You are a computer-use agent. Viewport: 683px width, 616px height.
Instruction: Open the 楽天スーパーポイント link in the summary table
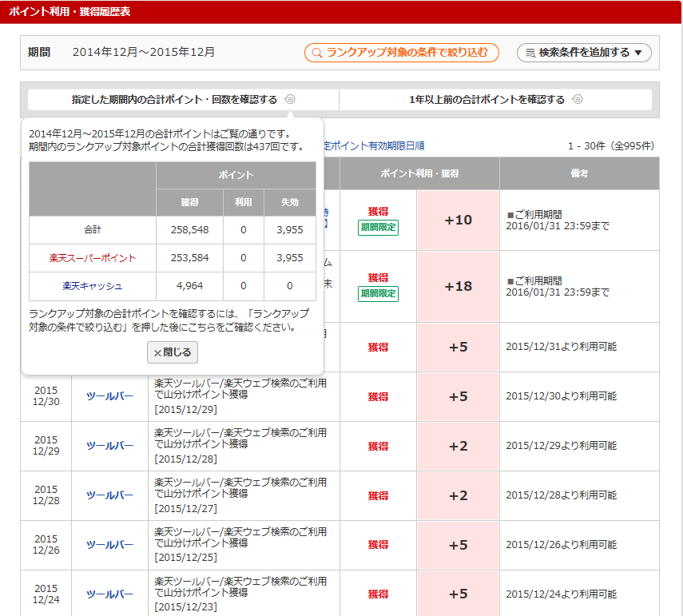coord(93,258)
